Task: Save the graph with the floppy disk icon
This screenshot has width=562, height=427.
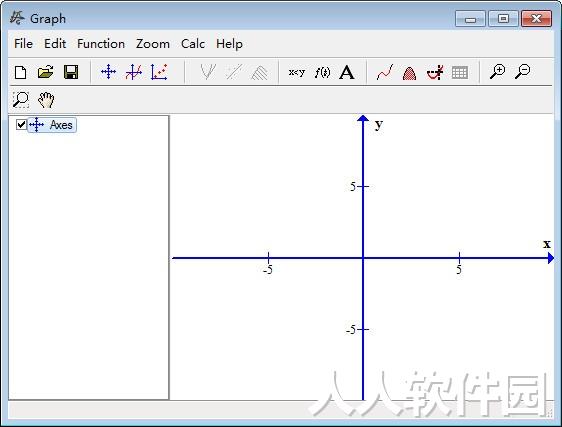Action: point(71,72)
